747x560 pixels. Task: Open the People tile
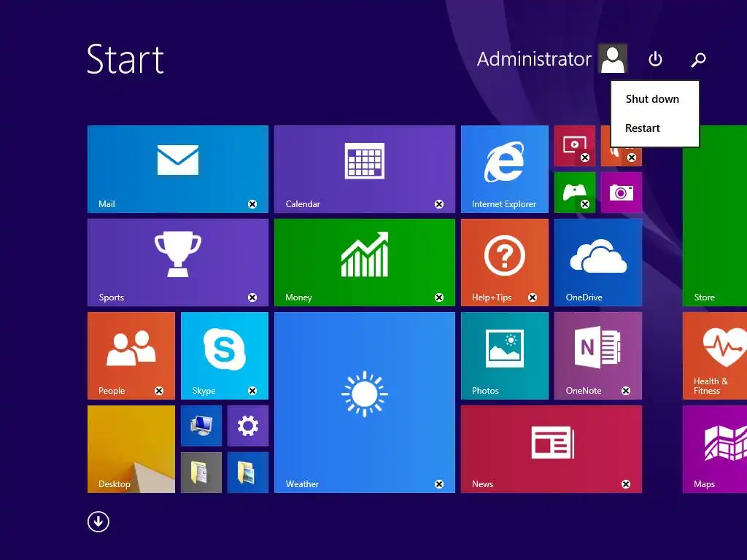(x=131, y=356)
